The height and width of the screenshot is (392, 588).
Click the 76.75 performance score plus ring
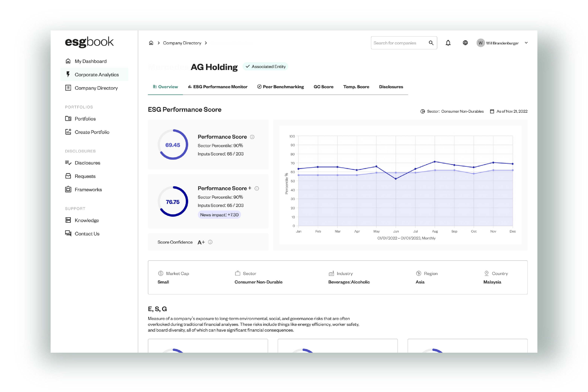click(x=173, y=201)
